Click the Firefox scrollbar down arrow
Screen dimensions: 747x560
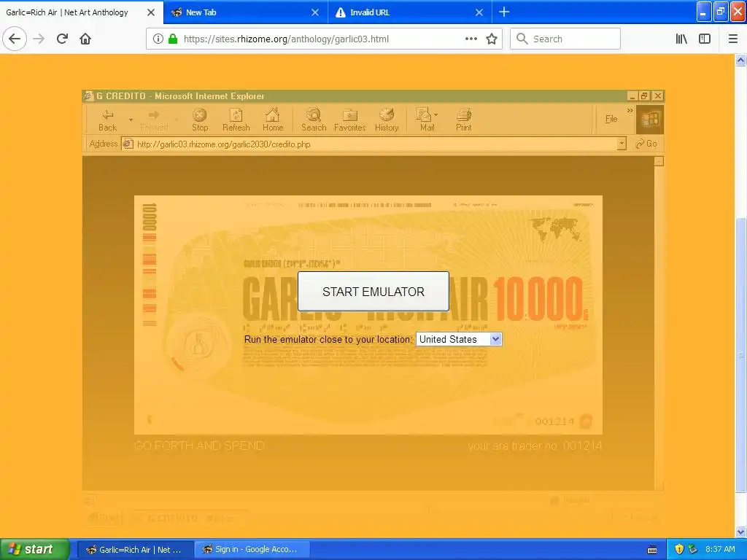point(741,532)
